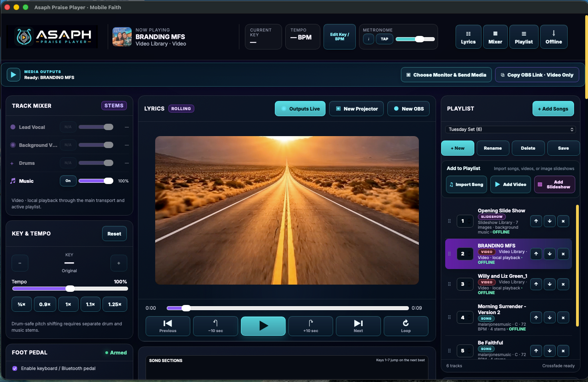This screenshot has width=588, height=382.
Task: Toggle Outputs Live
Action: (x=300, y=109)
